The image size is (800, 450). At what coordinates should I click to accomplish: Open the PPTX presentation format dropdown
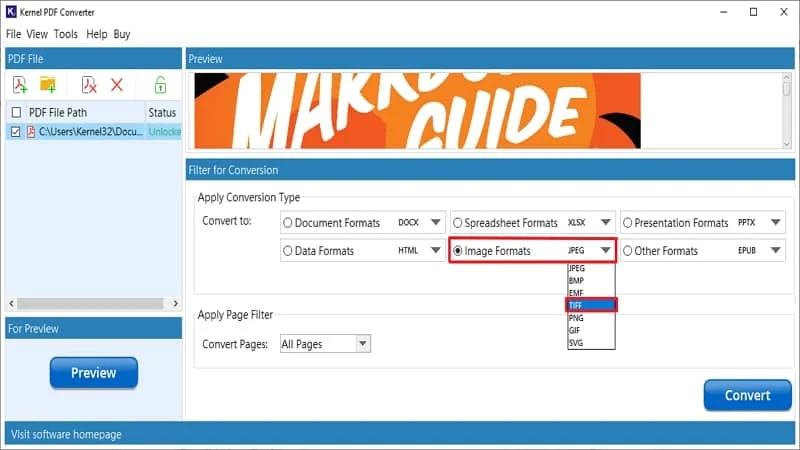(776, 222)
